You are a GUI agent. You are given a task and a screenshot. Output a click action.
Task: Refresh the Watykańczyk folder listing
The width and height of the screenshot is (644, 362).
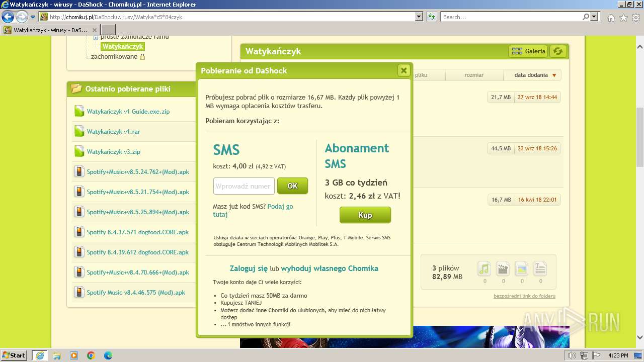(x=558, y=51)
